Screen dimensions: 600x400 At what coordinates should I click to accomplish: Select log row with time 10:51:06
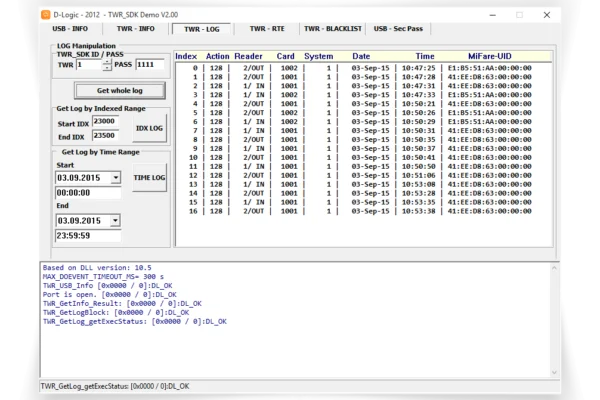click(x=362, y=175)
